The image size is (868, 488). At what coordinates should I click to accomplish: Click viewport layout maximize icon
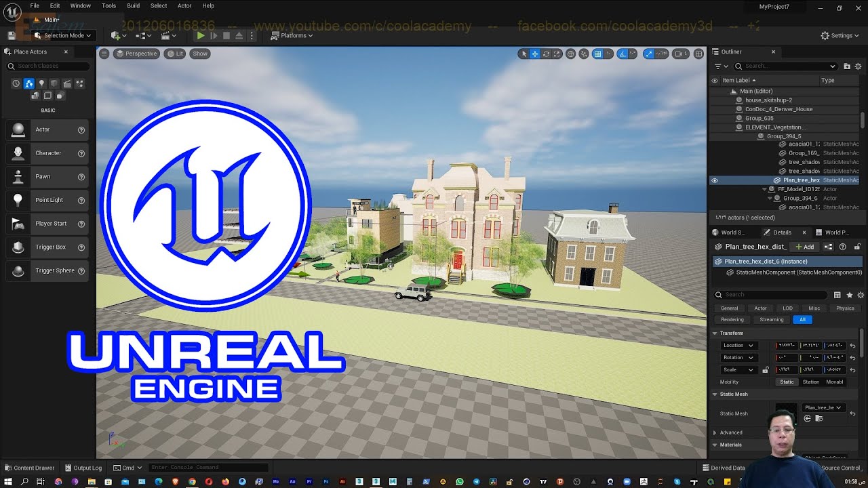tap(698, 54)
